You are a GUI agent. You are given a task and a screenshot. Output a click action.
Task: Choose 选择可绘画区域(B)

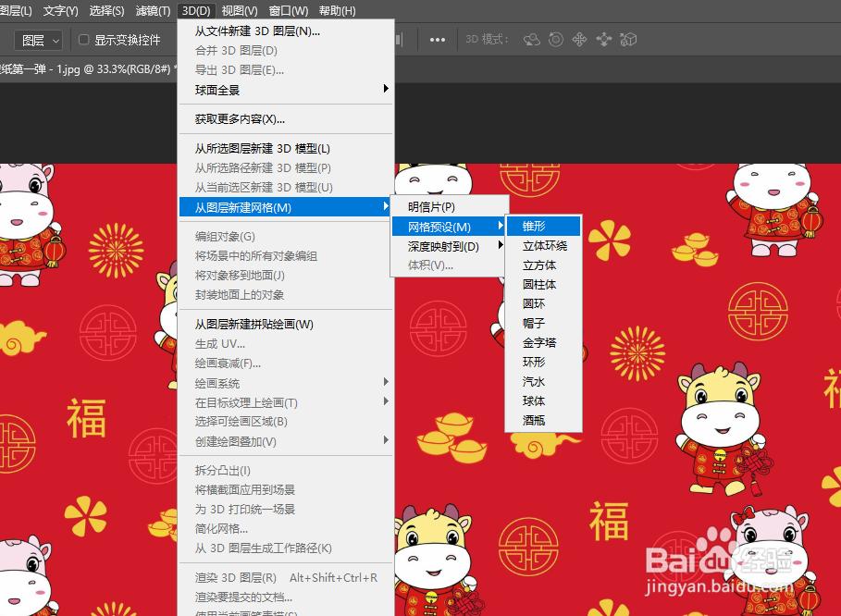(286, 422)
